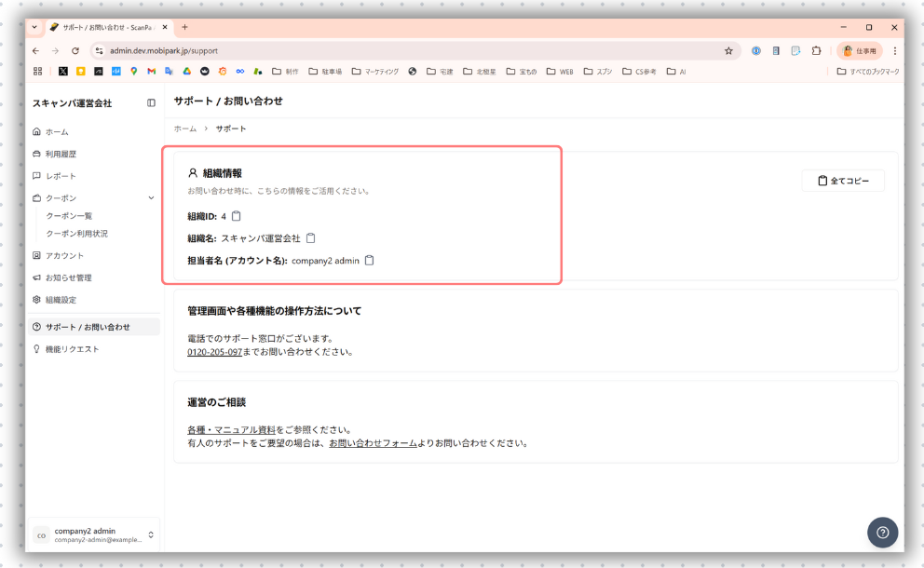Select クーポン一覧 submenu item

point(69,216)
